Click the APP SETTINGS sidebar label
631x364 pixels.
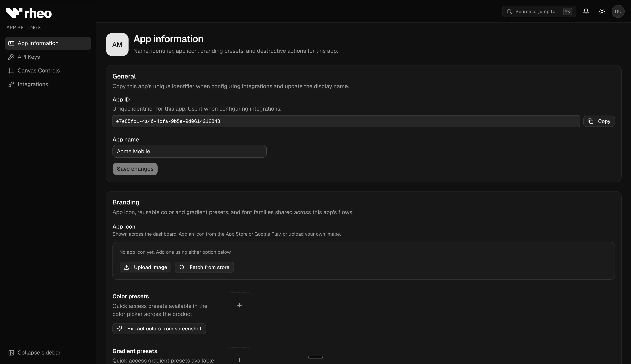[x=24, y=28]
